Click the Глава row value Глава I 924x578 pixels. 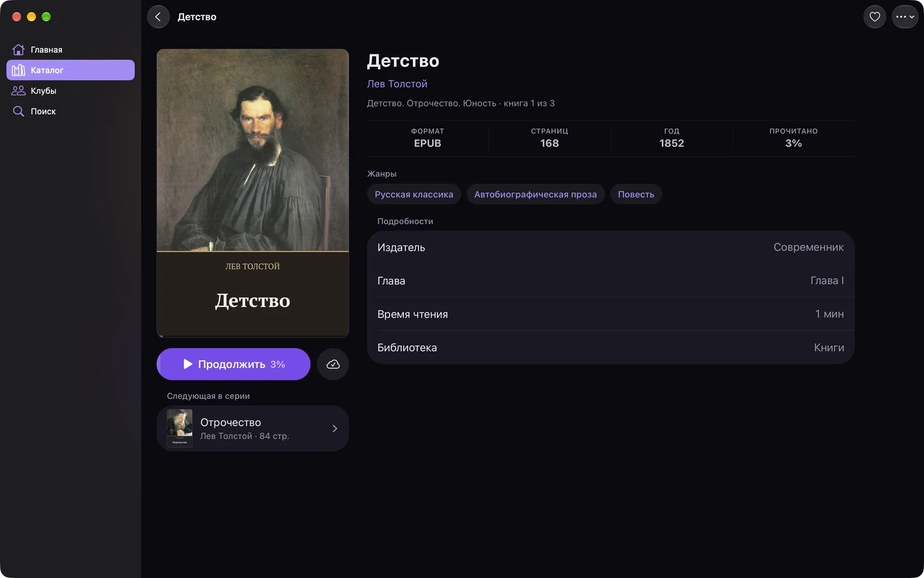(827, 281)
